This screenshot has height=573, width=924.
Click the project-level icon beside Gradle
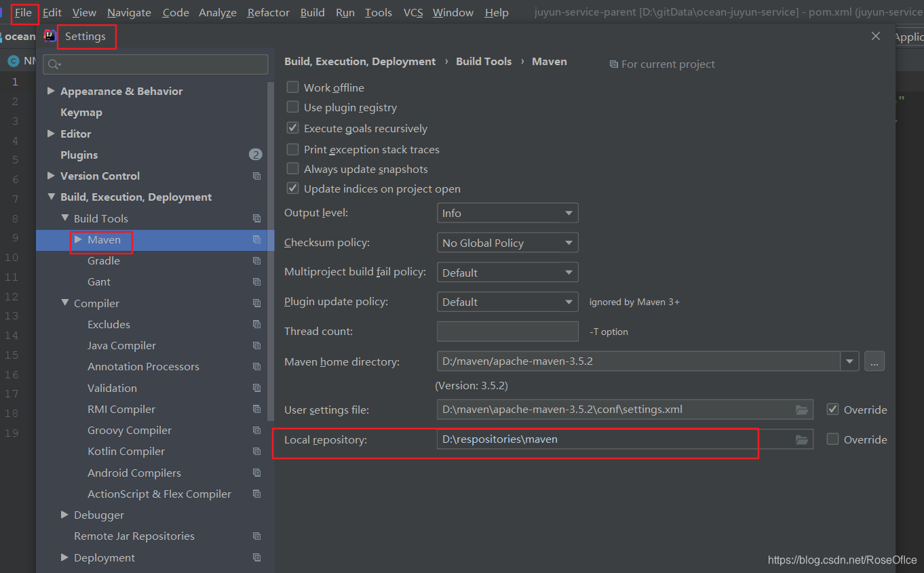[256, 261]
